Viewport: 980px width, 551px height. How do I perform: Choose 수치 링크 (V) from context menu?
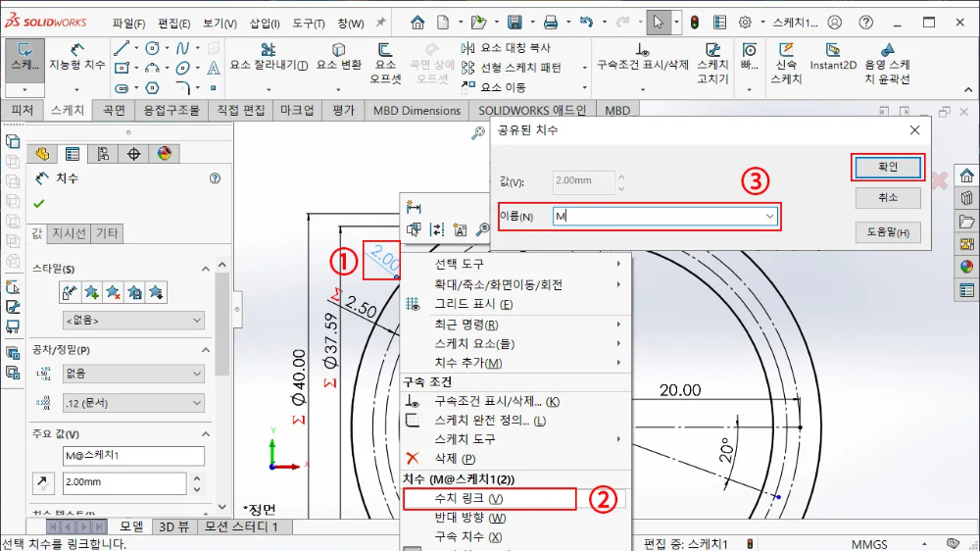[x=489, y=498]
